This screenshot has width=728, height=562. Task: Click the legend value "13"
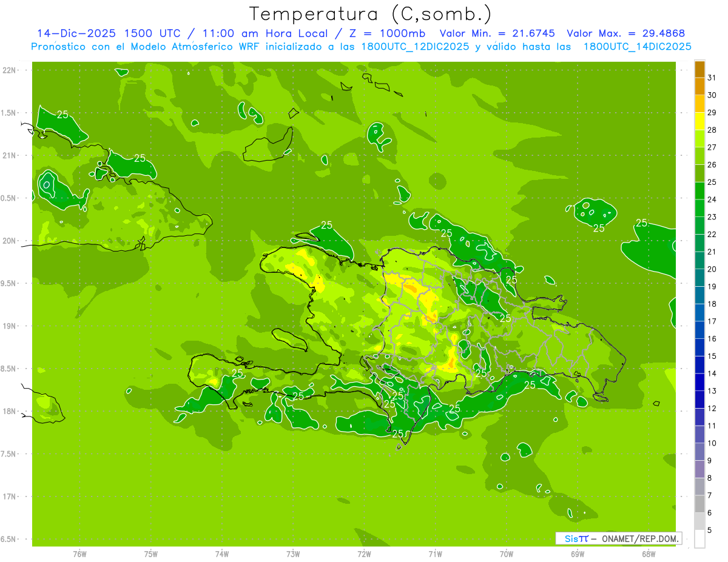(712, 391)
